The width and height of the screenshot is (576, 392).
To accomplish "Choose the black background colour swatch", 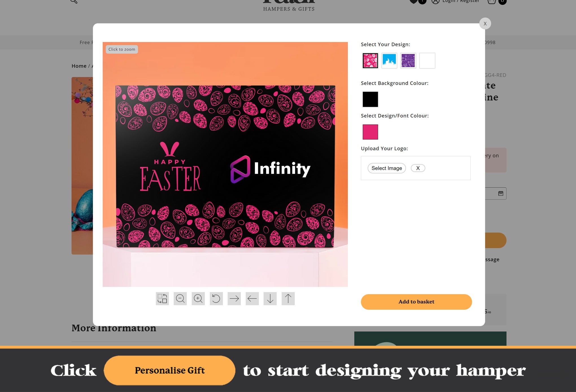I will (x=370, y=99).
